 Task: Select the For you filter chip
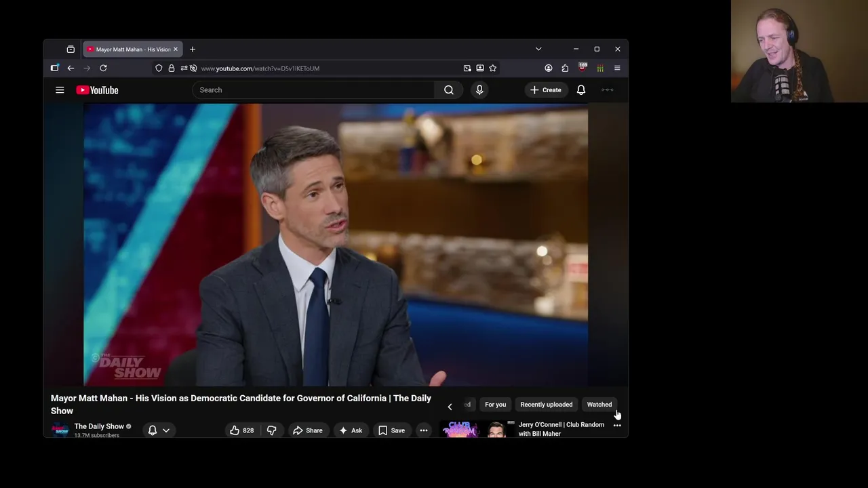click(x=496, y=405)
